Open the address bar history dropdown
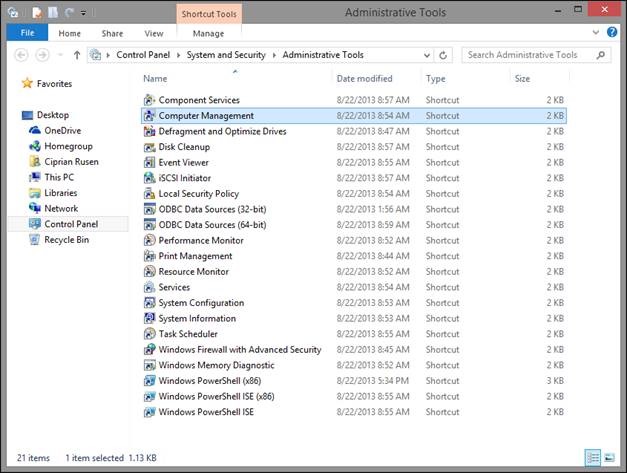 click(x=427, y=55)
